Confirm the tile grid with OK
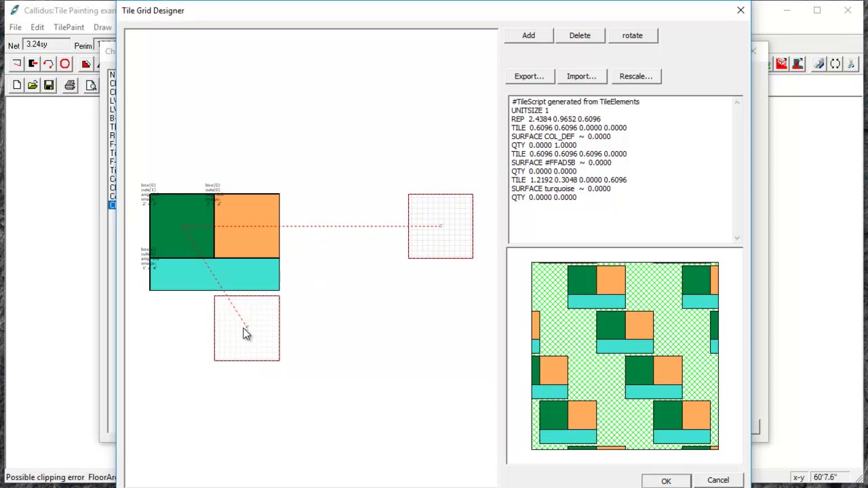Viewport: 868px width, 488px height. click(666, 481)
